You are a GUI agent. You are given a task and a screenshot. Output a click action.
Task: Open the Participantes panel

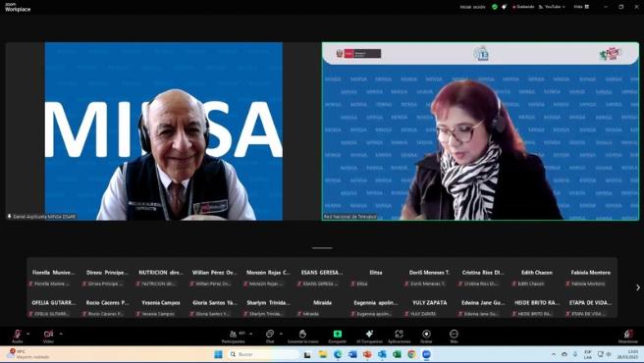pos(234,337)
